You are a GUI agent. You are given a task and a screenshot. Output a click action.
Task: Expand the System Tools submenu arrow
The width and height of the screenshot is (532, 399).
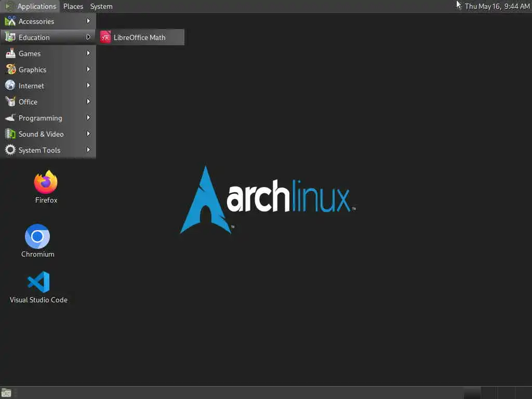pos(88,150)
